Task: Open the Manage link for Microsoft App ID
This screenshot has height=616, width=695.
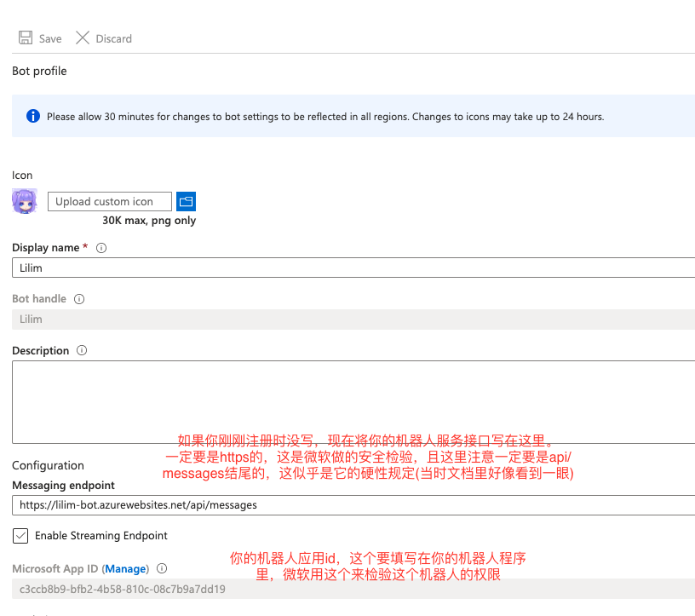Action: pyautogui.click(x=125, y=568)
